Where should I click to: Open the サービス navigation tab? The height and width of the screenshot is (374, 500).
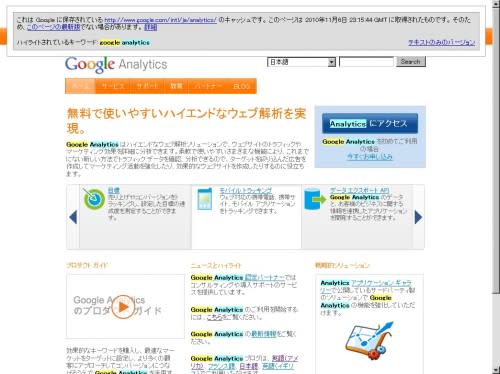click(x=113, y=86)
